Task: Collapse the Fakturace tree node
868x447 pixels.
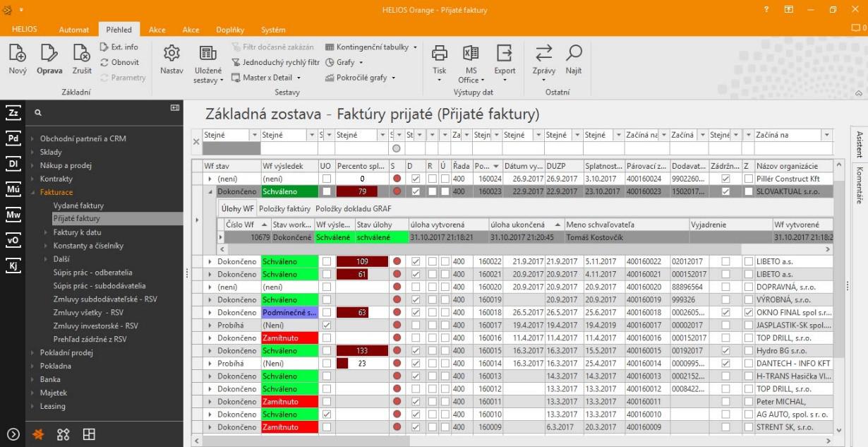Action: coord(32,192)
